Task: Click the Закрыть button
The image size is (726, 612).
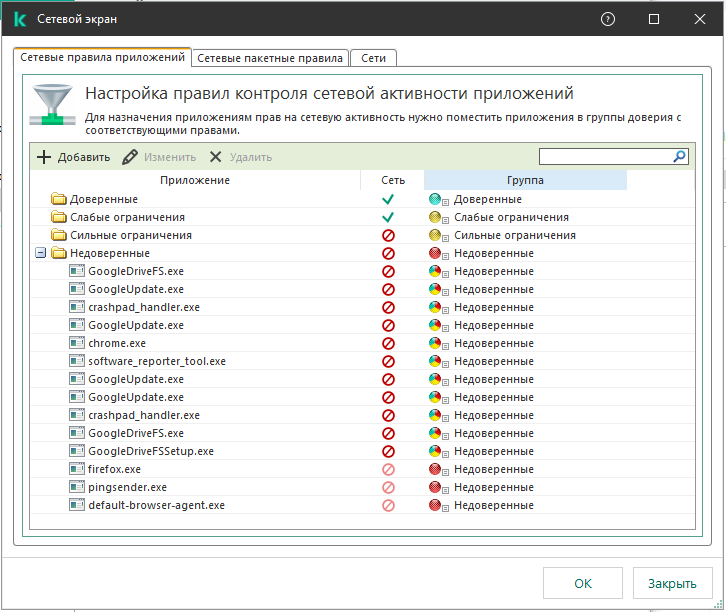Action: point(671,584)
